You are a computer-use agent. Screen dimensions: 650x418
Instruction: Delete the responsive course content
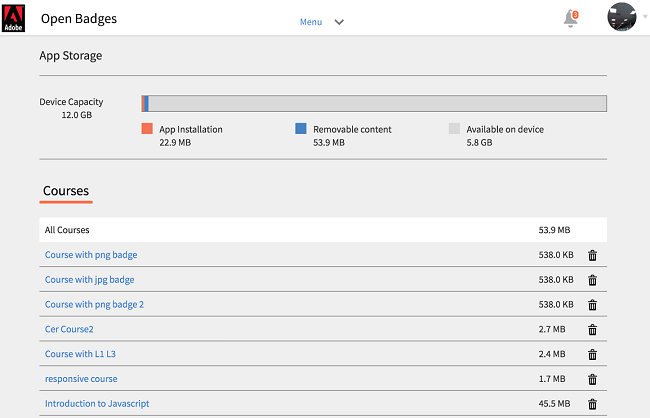pos(592,380)
